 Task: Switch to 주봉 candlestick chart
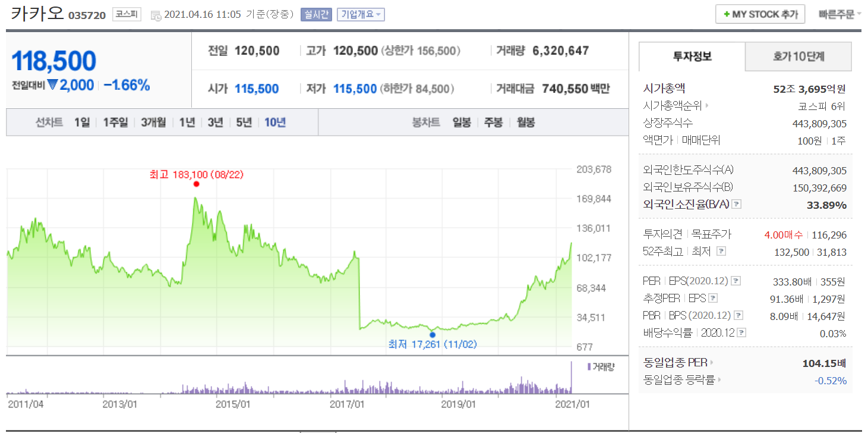click(x=493, y=123)
